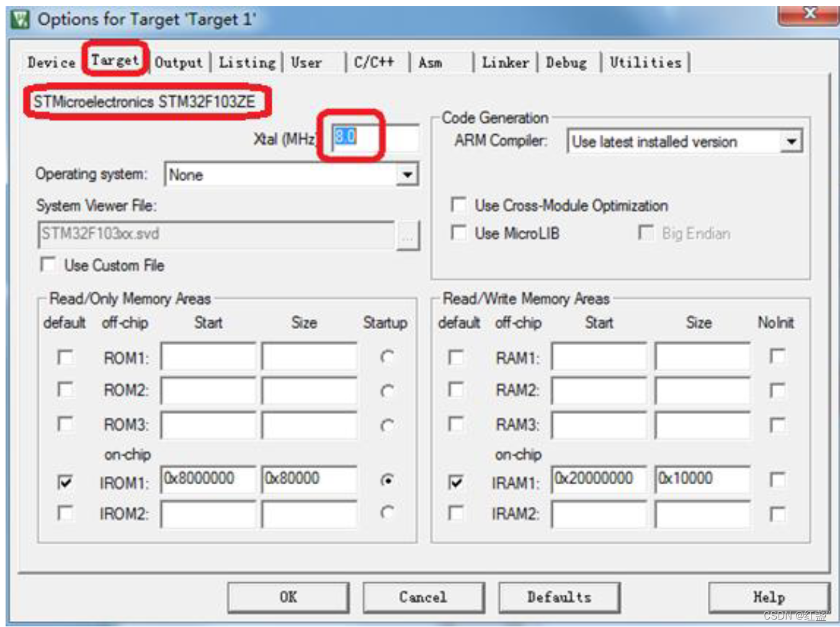This screenshot has height=627, width=840.
Task: Switch to the Target tab
Action: [115, 60]
